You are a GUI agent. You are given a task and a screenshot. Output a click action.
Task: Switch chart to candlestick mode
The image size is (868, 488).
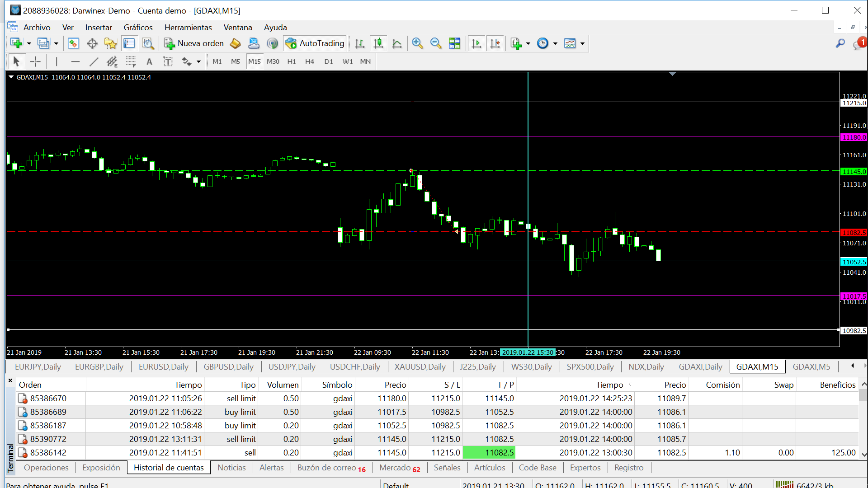coord(378,43)
